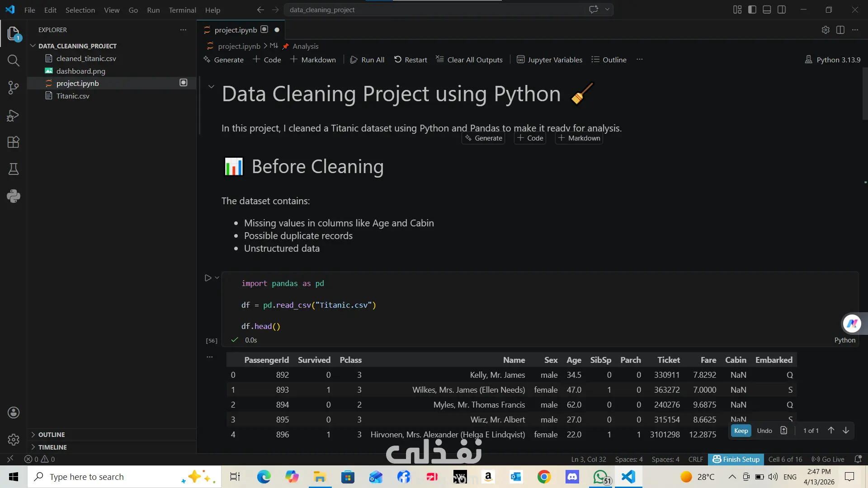Viewport: 868px width, 488px height.
Task: Open Discord from taskbar
Action: [x=572, y=477]
